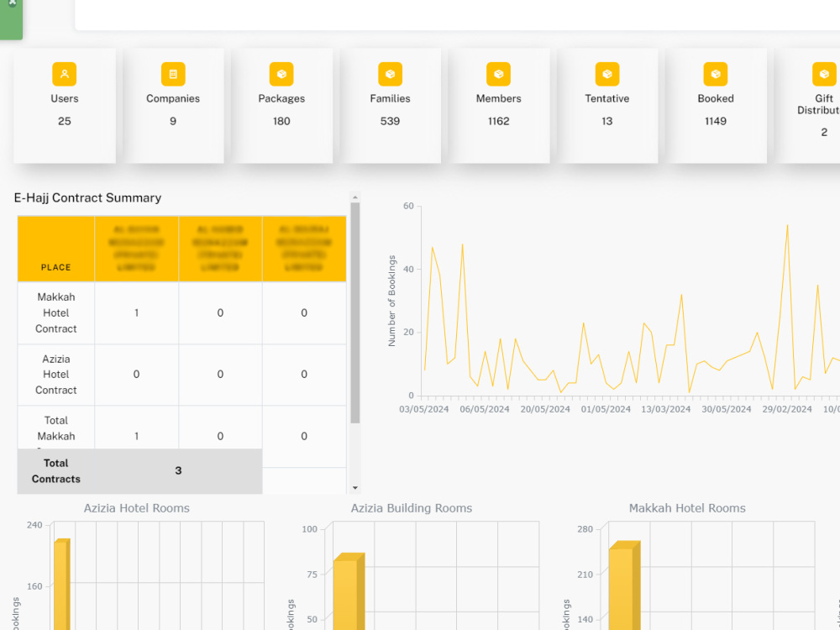The width and height of the screenshot is (840, 630).
Task: Select the Tentative value 13
Action: pyautogui.click(x=607, y=121)
